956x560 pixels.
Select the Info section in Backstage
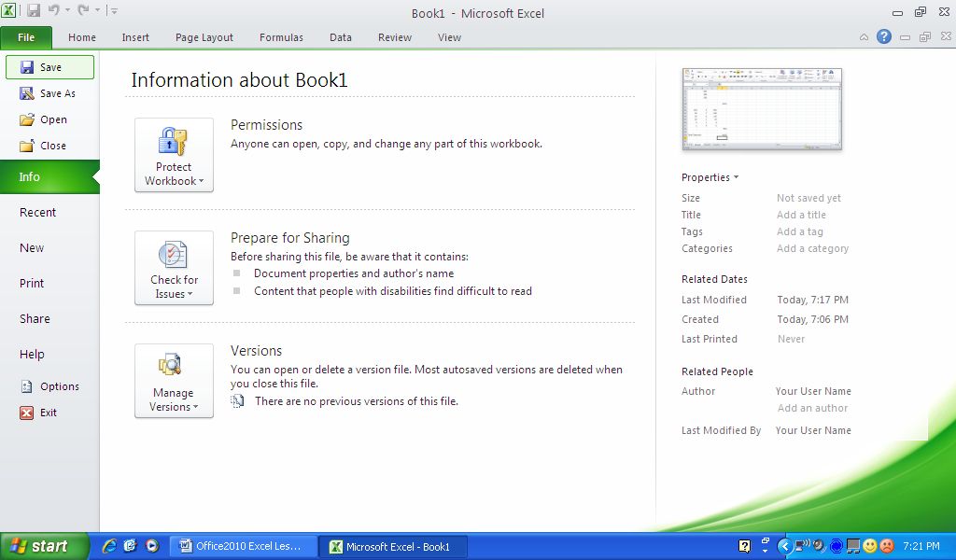(49, 176)
